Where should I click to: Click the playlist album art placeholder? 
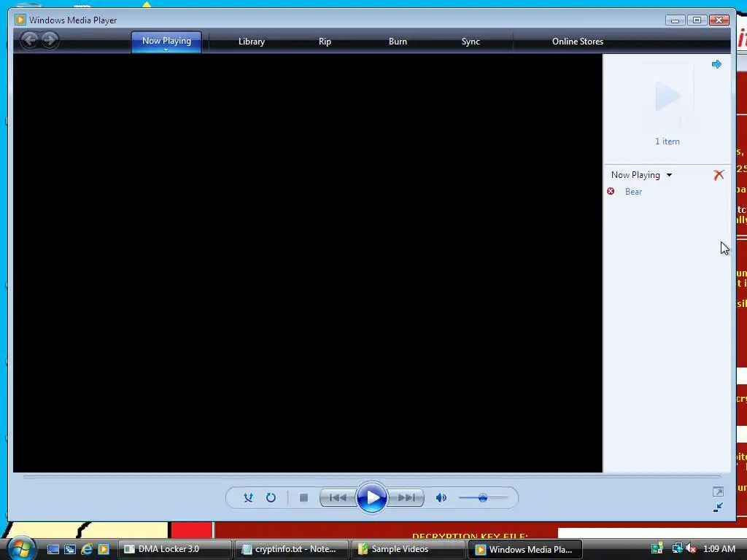coord(667,98)
